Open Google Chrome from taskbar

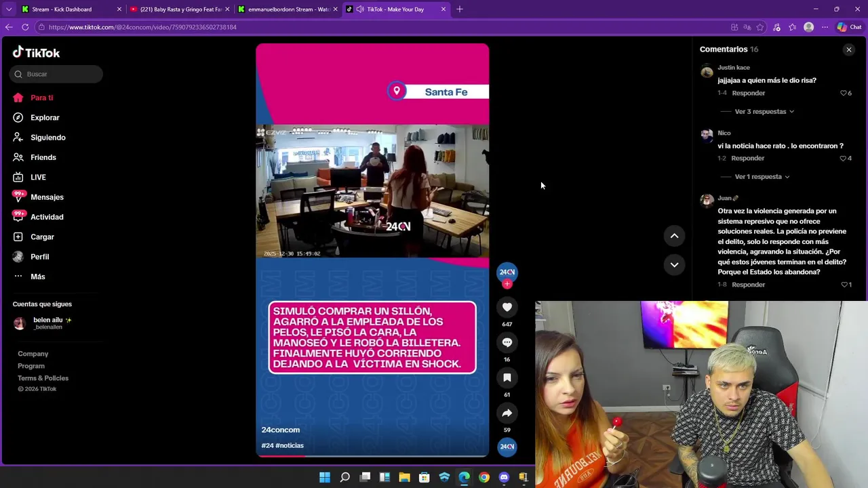pyautogui.click(x=484, y=477)
